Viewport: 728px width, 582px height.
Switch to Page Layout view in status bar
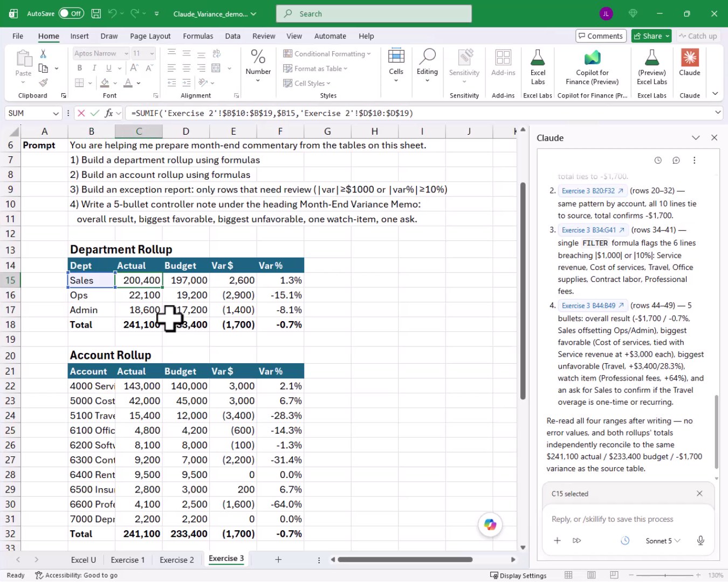point(592,575)
